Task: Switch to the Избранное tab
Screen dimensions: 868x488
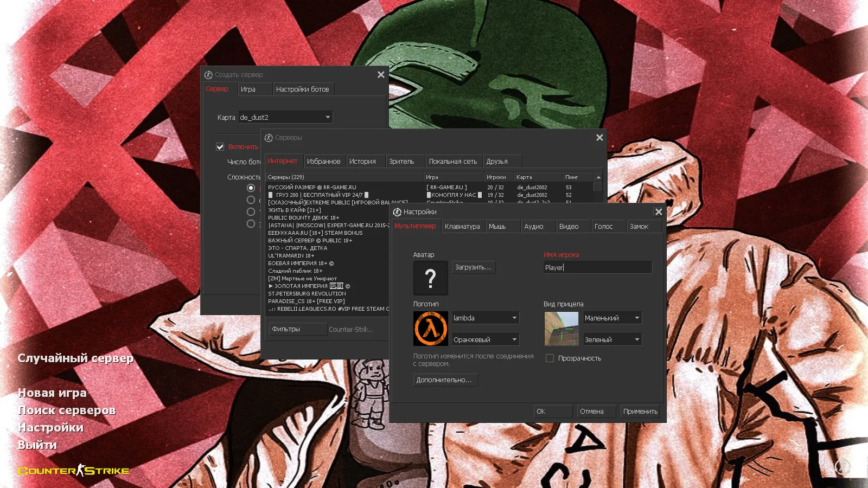Action: pyautogui.click(x=324, y=161)
